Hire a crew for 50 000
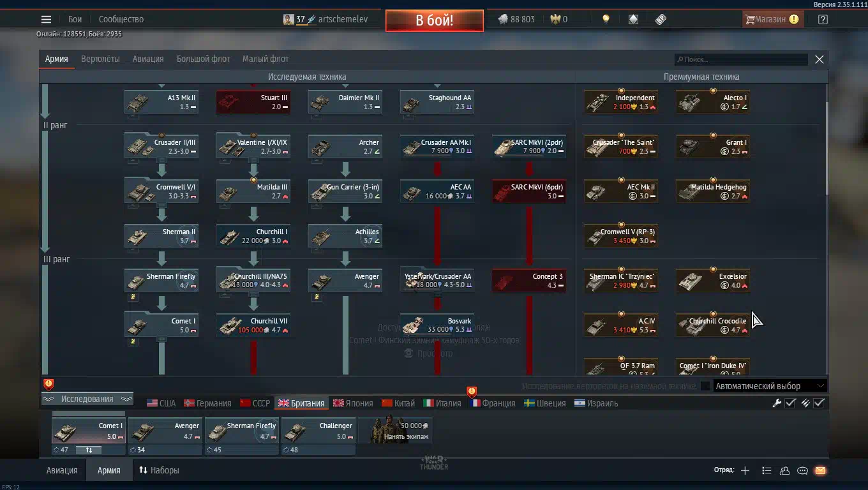Viewport: 868px width, 490px height. click(394, 431)
